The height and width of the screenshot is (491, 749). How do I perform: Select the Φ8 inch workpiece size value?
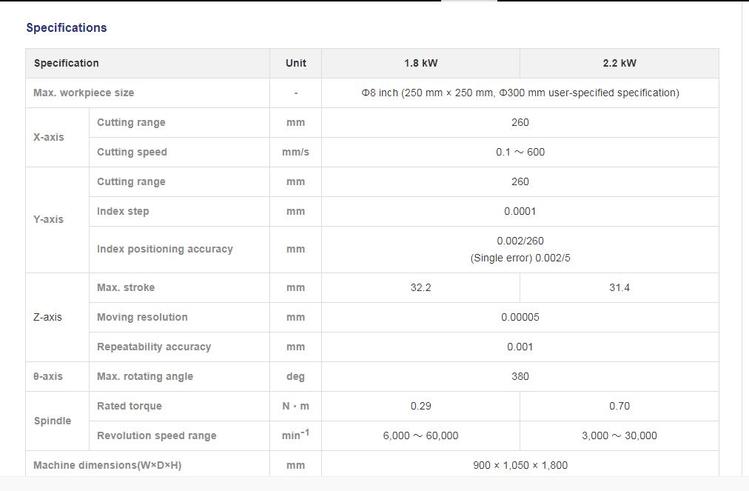click(520, 93)
